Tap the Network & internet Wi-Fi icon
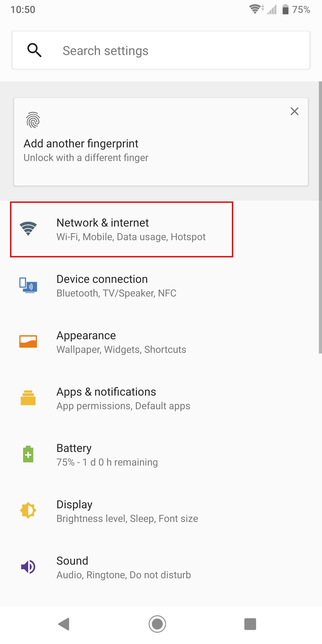The height and width of the screenshot is (644, 322). [28, 229]
